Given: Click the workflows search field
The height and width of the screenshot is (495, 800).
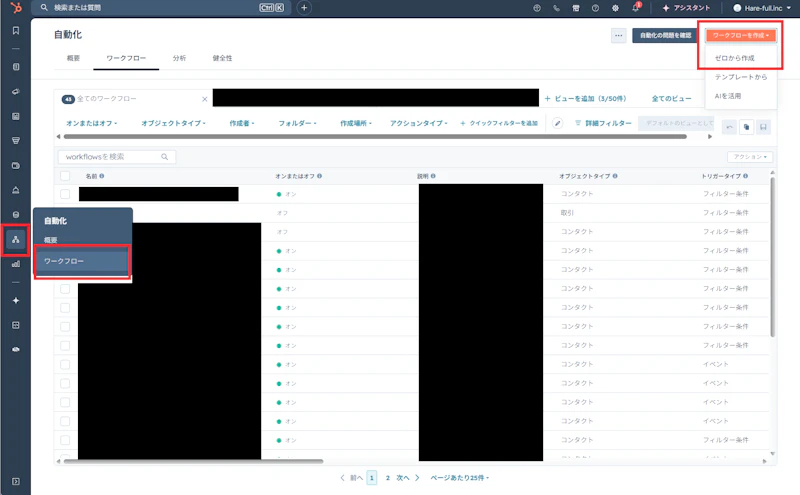Looking at the screenshot, I should click(x=117, y=157).
